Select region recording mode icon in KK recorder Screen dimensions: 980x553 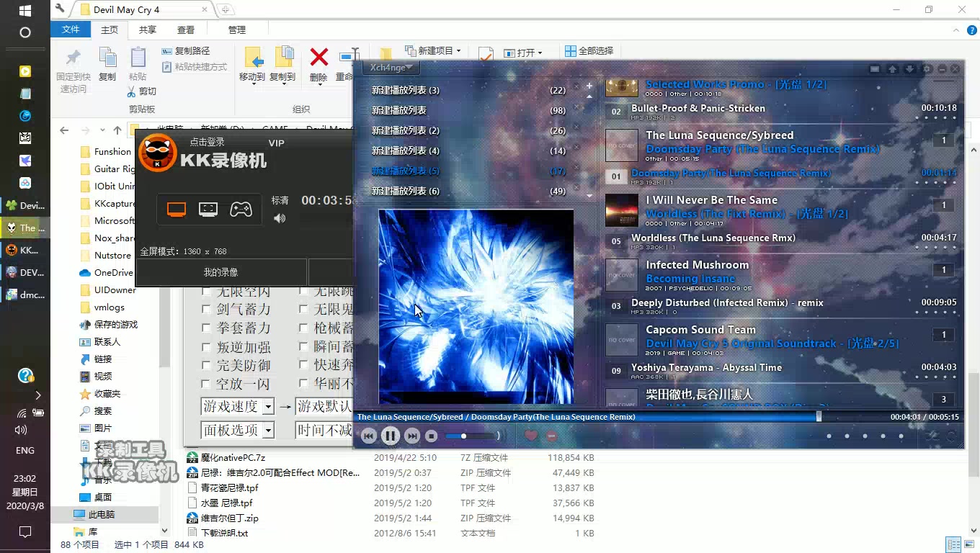[208, 210]
